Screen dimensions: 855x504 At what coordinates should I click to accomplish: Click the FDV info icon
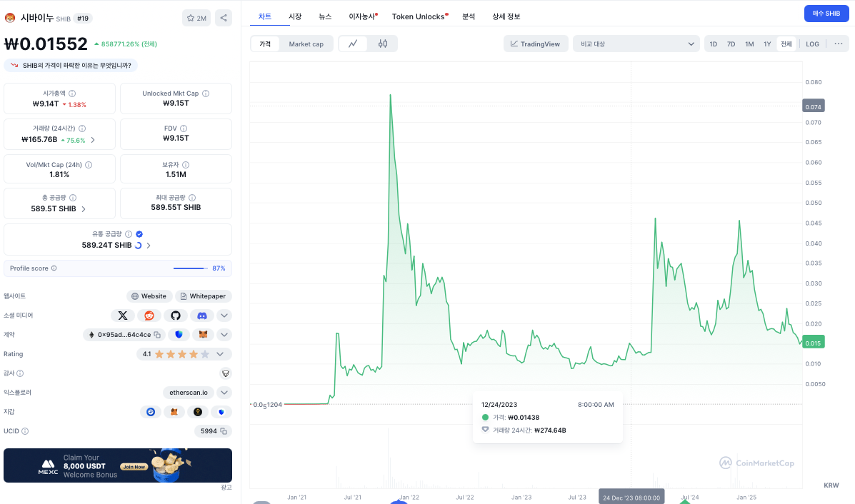pyautogui.click(x=183, y=128)
